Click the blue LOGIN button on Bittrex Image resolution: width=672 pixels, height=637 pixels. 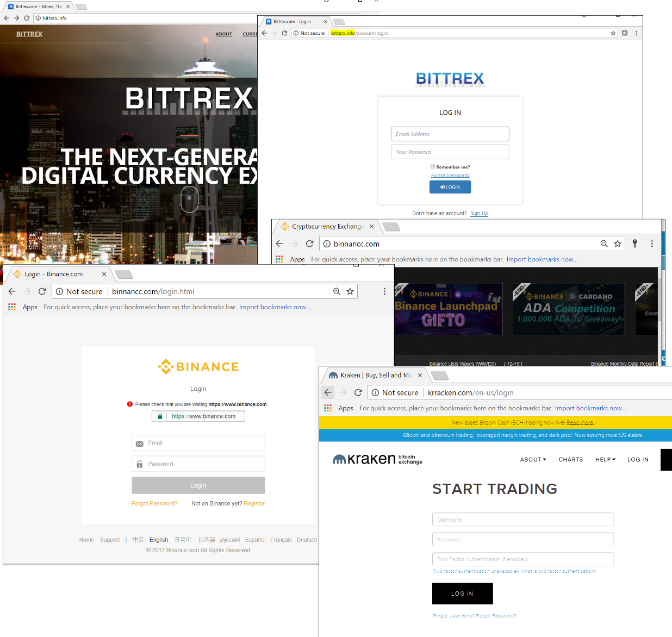pyautogui.click(x=450, y=187)
